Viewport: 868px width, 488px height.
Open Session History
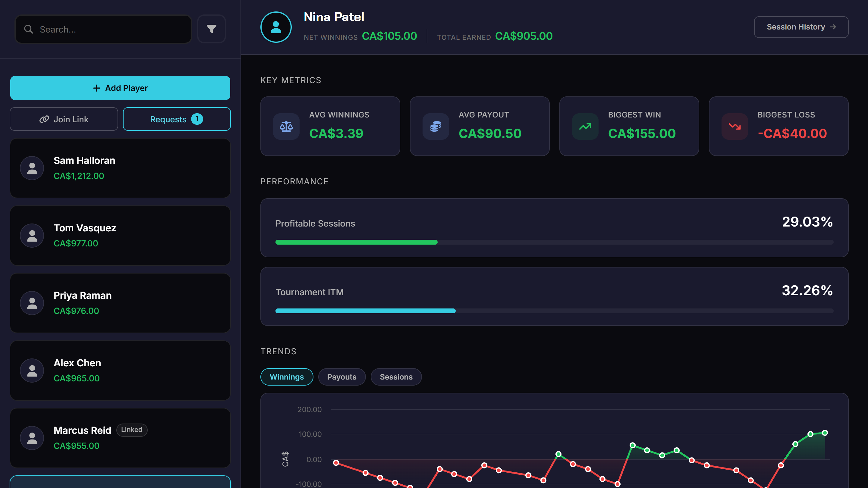(x=801, y=27)
